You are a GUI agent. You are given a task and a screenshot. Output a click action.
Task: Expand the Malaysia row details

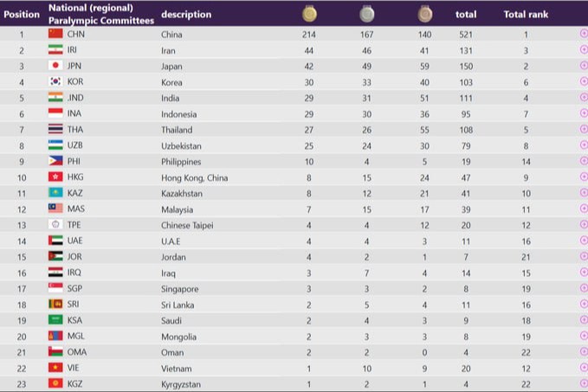tap(583, 209)
